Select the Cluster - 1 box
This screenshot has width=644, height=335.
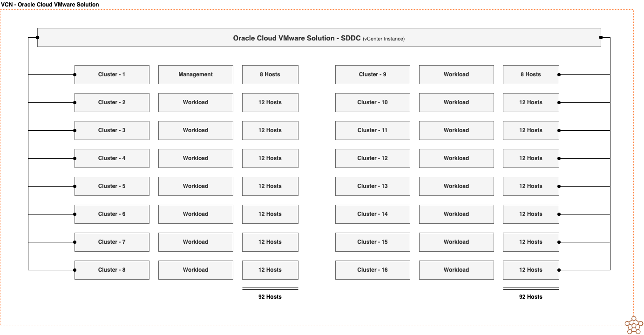(x=112, y=74)
